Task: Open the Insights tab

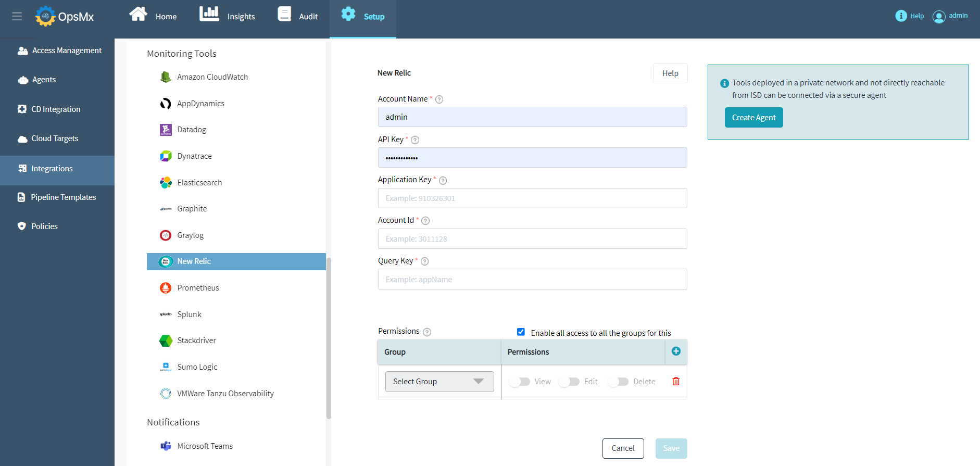Action: [228, 17]
